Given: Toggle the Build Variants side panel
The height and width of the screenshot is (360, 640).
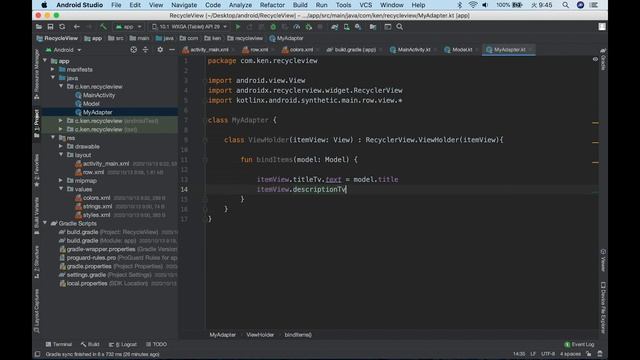Looking at the screenshot, I should (x=37, y=215).
